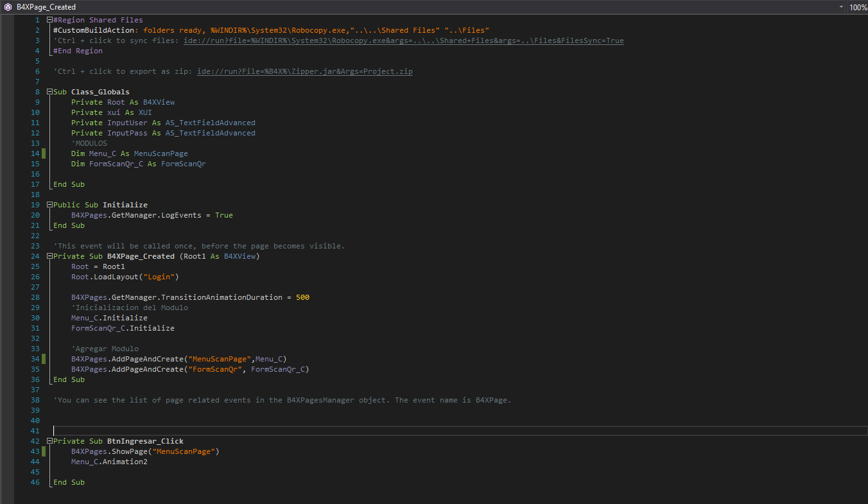Click the '#End Region' line

(78, 51)
